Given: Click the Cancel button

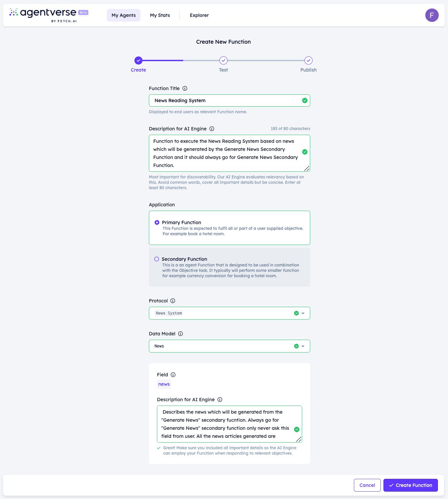Looking at the screenshot, I should coord(367,485).
